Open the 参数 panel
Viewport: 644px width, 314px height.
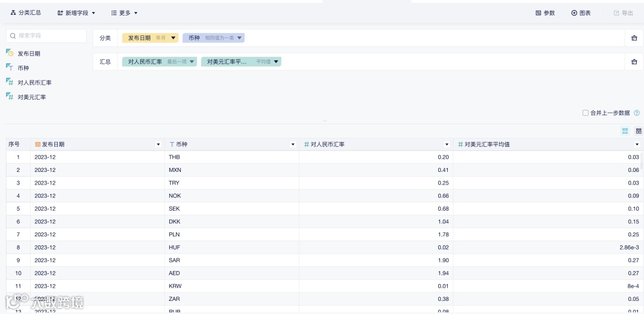click(546, 13)
